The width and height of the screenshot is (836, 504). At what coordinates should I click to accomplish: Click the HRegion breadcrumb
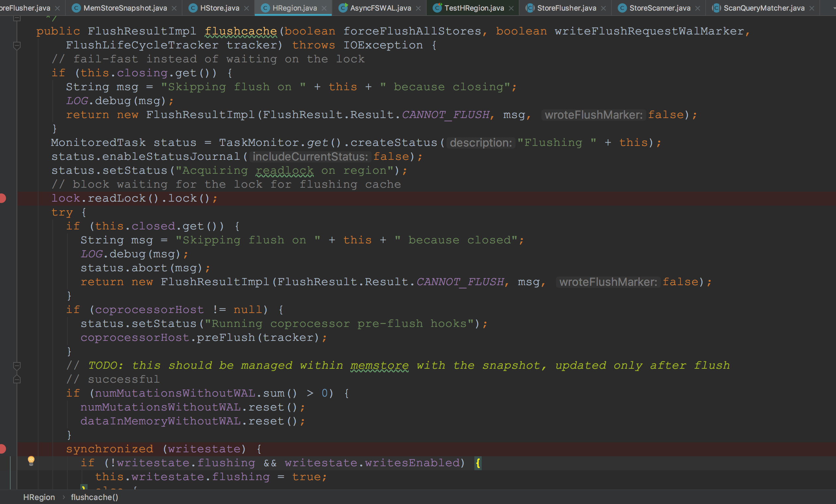39,497
